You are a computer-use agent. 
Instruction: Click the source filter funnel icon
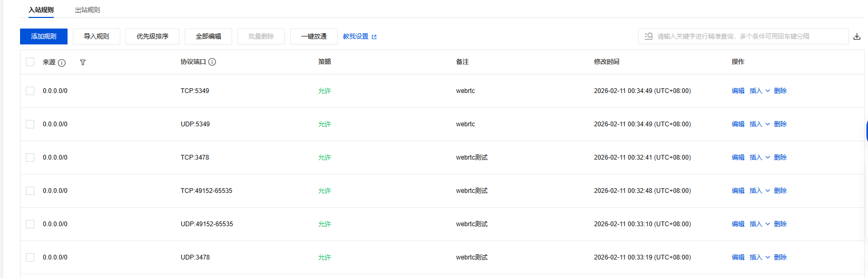pyautogui.click(x=83, y=62)
